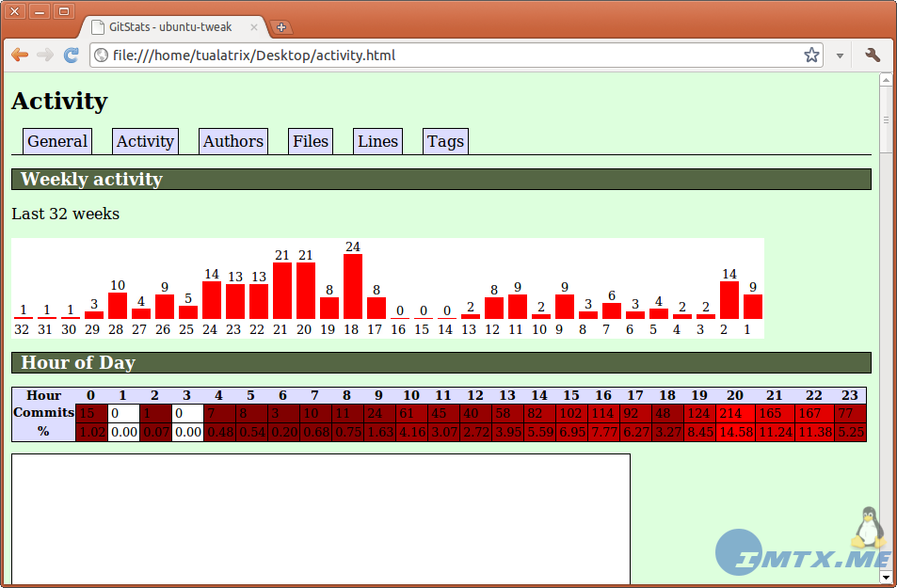This screenshot has height=588, width=897.
Task: Open the Files page link
Action: 311,141
